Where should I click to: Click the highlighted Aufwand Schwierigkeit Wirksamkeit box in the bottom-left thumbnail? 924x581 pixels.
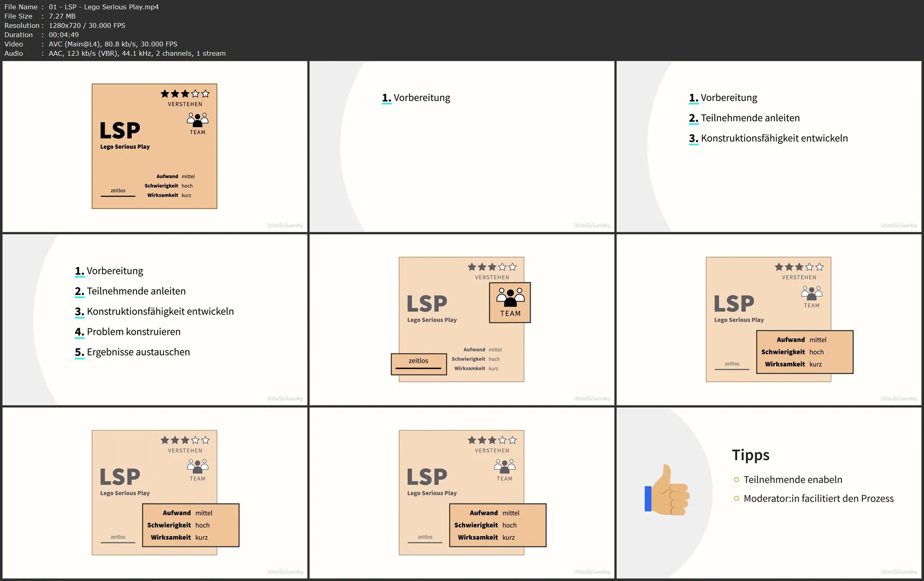tap(191, 525)
